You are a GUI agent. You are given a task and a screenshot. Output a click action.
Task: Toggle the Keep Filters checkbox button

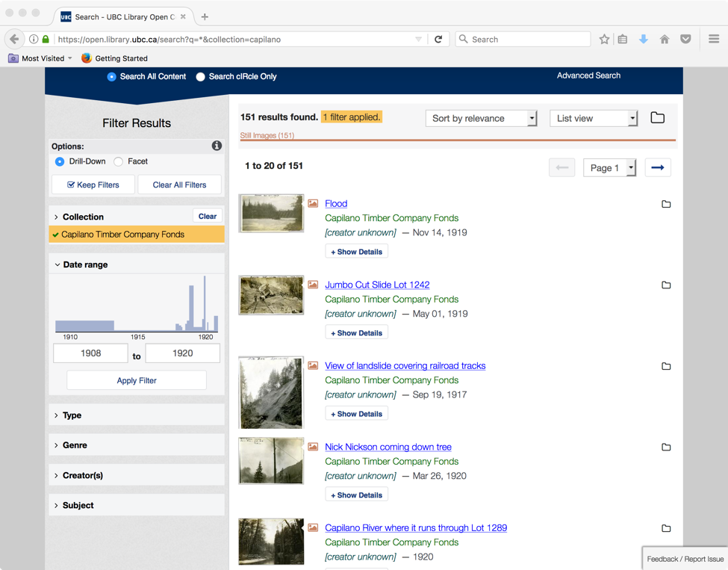pos(93,185)
